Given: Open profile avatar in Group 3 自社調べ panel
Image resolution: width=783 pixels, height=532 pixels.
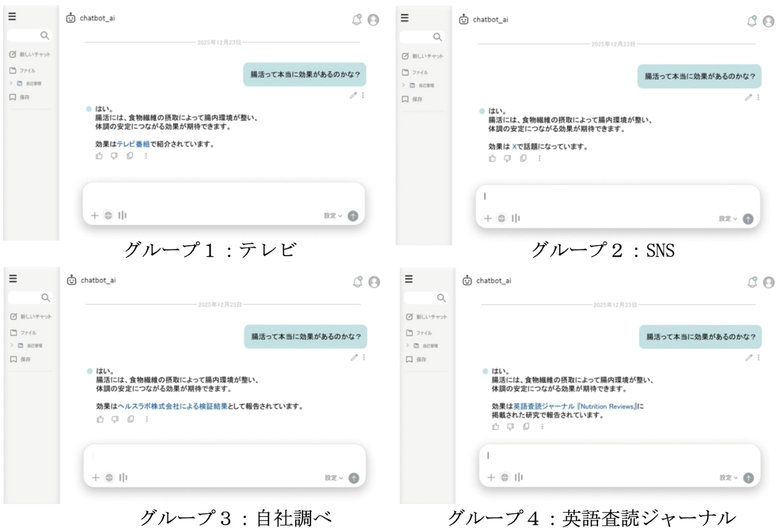Looking at the screenshot, I should point(374,282).
